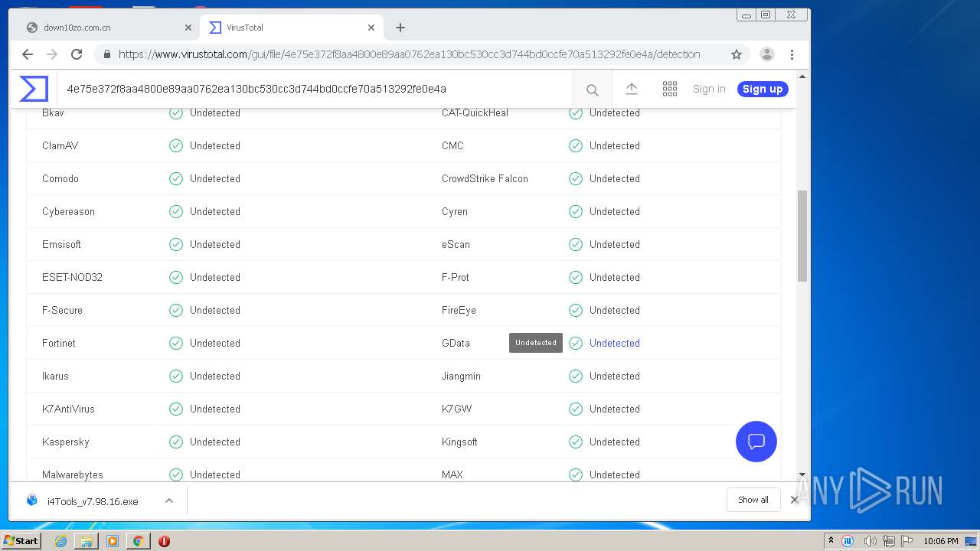Screen dimensions: 980x551
Task: Click Show all downloads button
Action: [x=753, y=500]
